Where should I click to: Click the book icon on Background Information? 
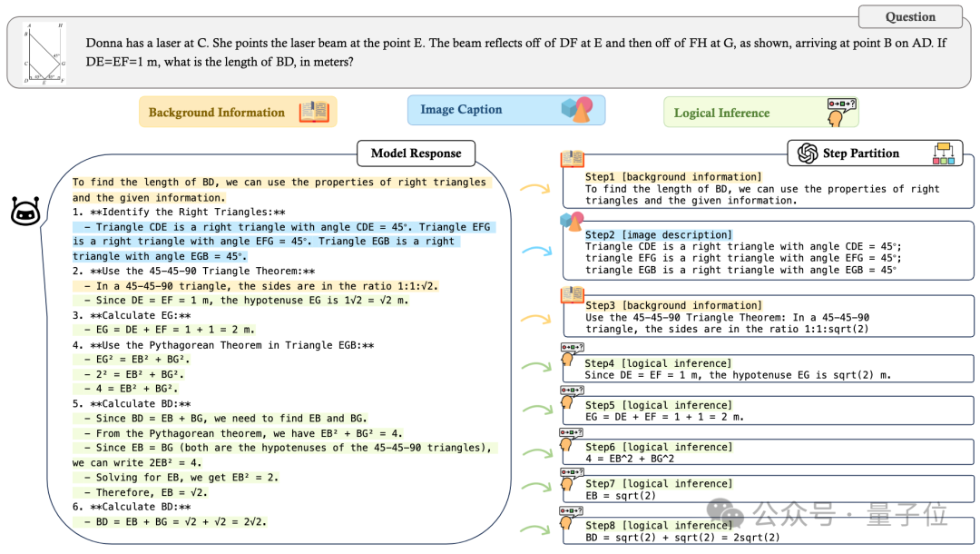[314, 112]
